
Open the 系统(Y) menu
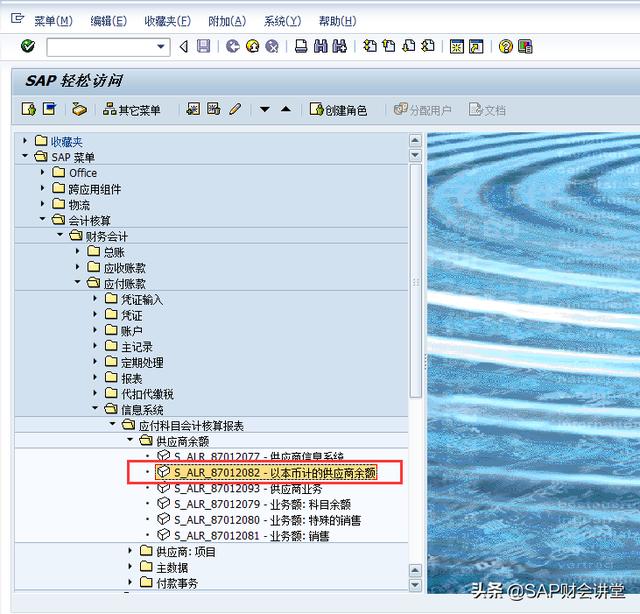click(x=282, y=21)
